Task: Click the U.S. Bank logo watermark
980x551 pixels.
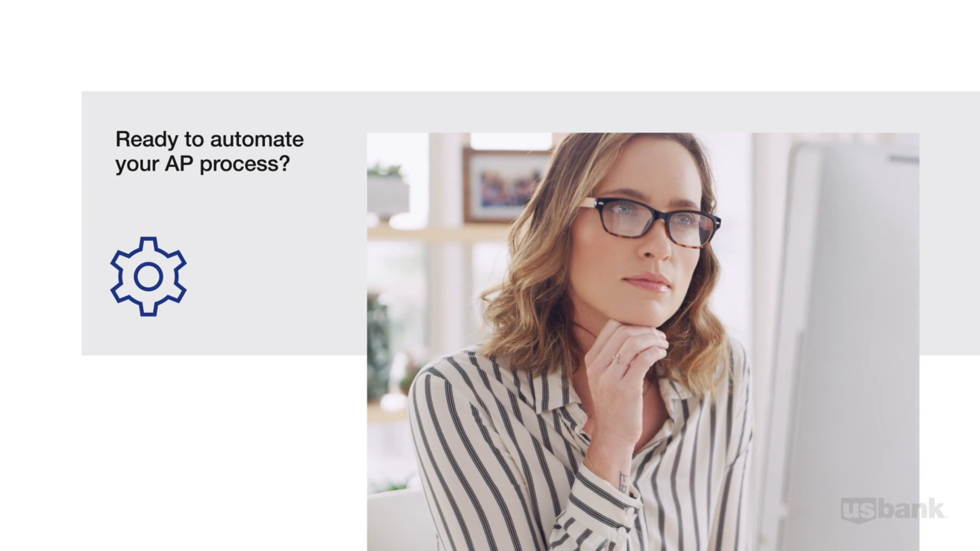Action: pos(893,510)
